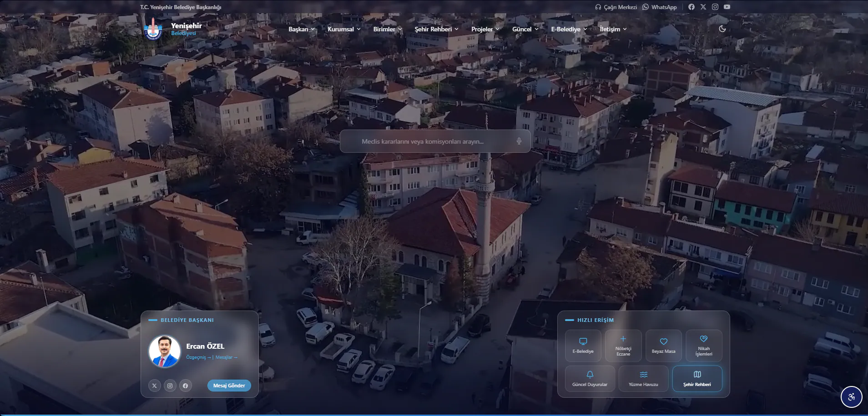Viewport: 868px width, 416px height.
Task: Open the Yüzme Havuzu tile
Action: pyautogui.click(x=643, y=379)
